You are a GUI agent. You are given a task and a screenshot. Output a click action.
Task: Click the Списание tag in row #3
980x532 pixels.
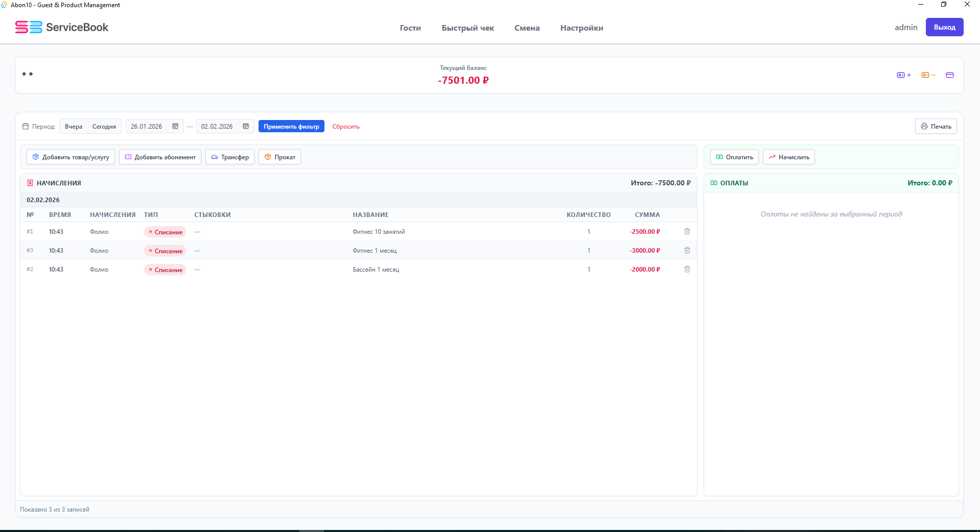165,251
